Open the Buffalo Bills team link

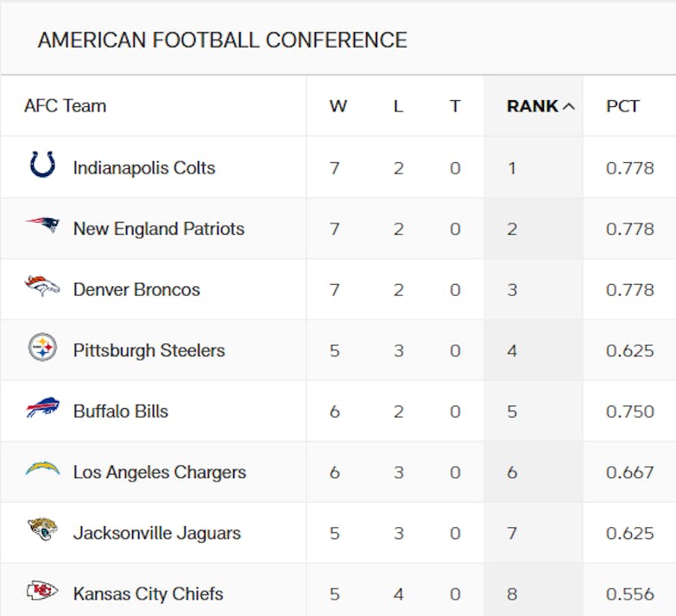(x=121, y=412)
